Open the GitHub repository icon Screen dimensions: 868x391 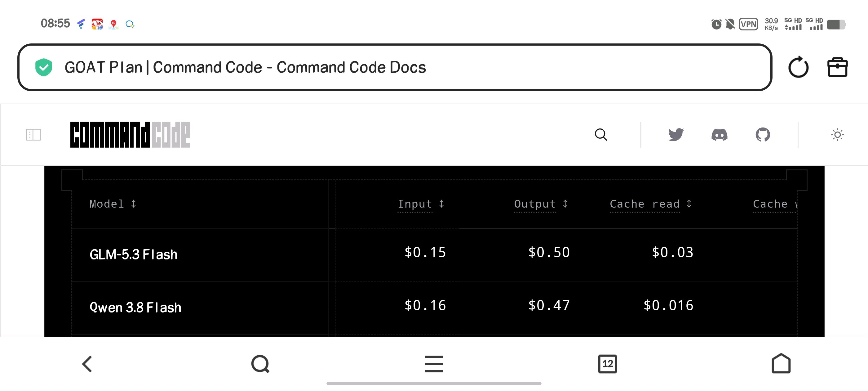click(763, 135)
